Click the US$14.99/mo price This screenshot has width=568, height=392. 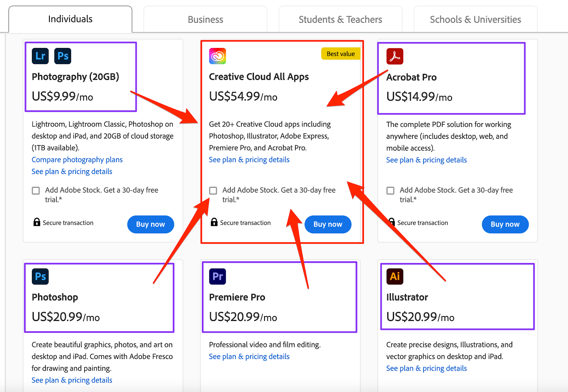pyautogui.click(x=419, y=97)
